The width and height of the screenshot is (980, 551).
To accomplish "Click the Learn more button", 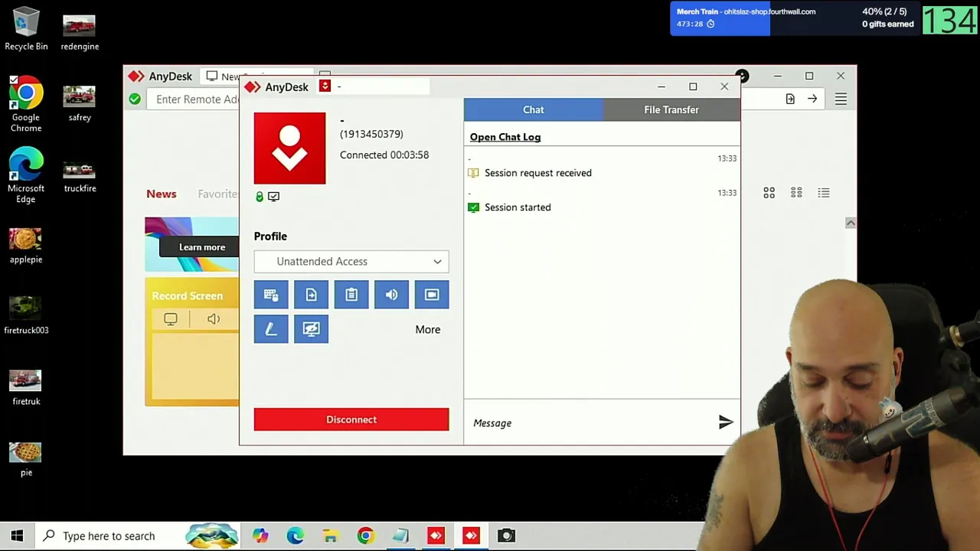I will click(x=202, y=247).
